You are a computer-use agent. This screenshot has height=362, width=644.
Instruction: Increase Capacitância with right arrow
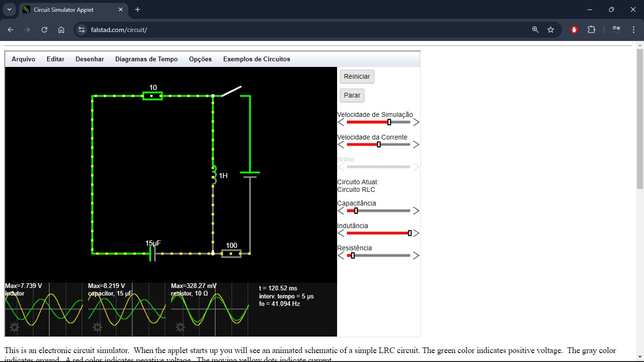(x=416, y=211)
